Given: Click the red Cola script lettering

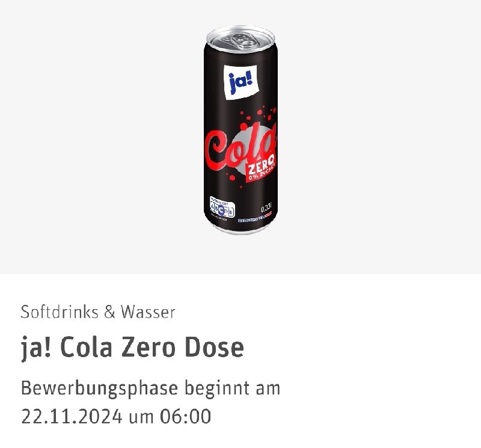Looking at the screenshot, I should pos(240,148).
